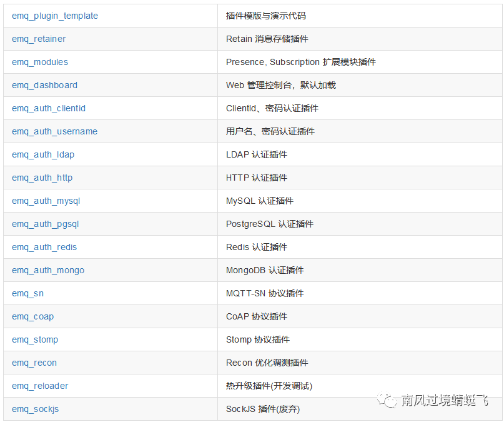This screenshot has height=422, width=504.
Task: Click the 'Retain 消息存储插件' description
Action: tap(267, 39)
